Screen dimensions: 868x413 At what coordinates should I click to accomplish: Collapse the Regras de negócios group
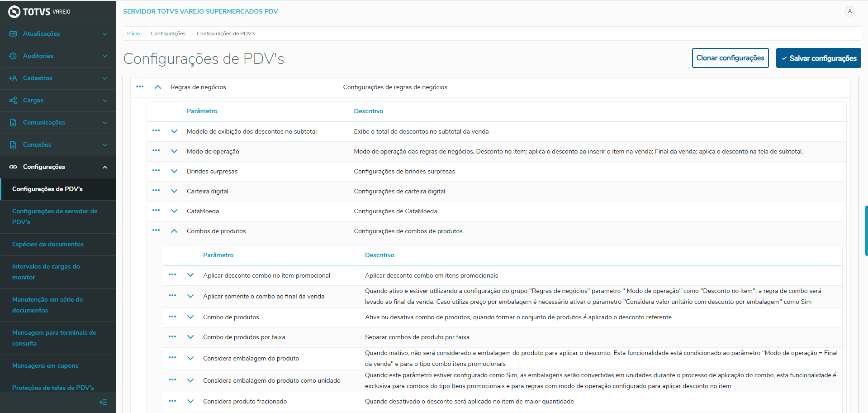click(158, 87)
